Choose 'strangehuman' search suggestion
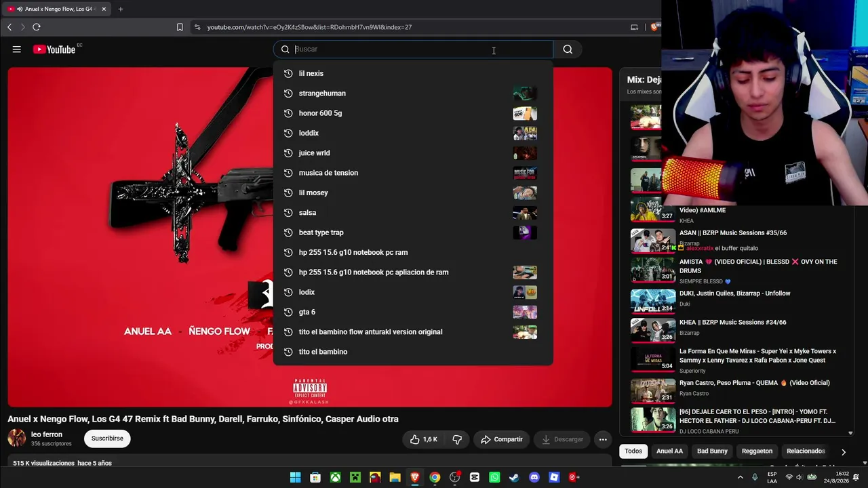 click(x=413, y=94)
